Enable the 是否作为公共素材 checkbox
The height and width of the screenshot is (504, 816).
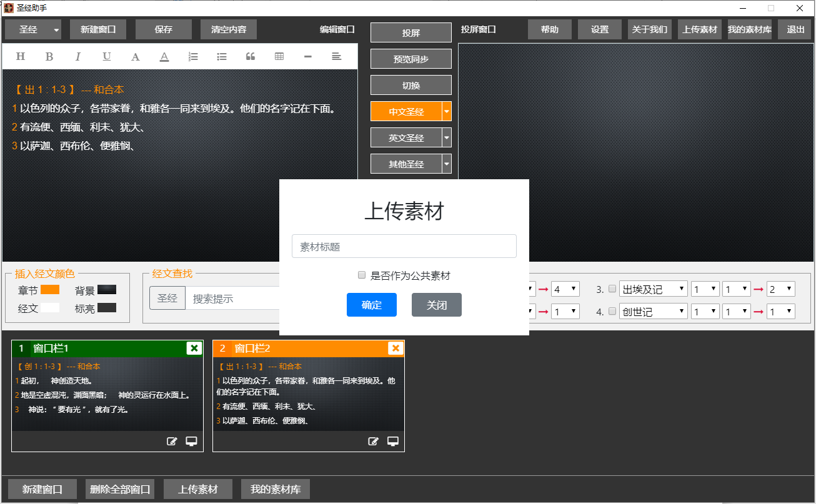[362, 275]
